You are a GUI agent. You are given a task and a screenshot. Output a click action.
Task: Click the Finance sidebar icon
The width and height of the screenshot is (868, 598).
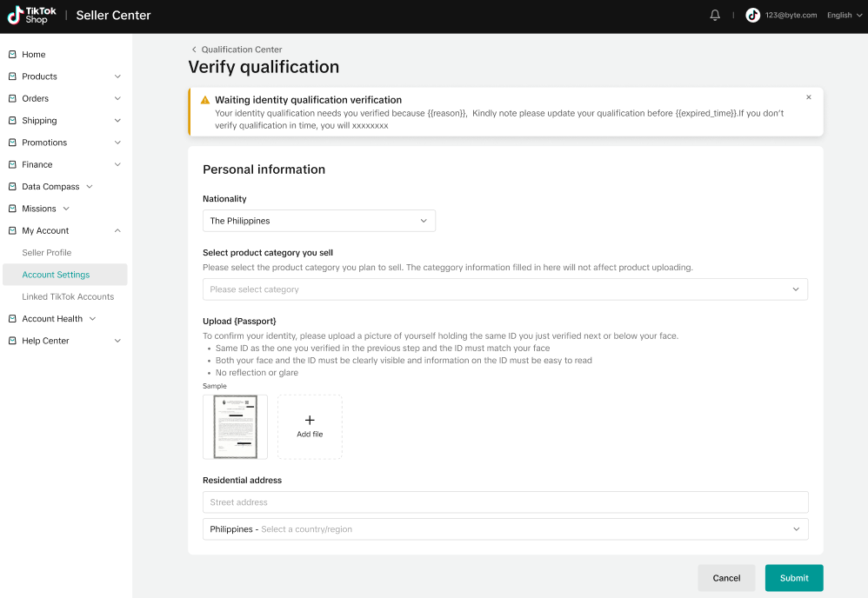[12, 164]
